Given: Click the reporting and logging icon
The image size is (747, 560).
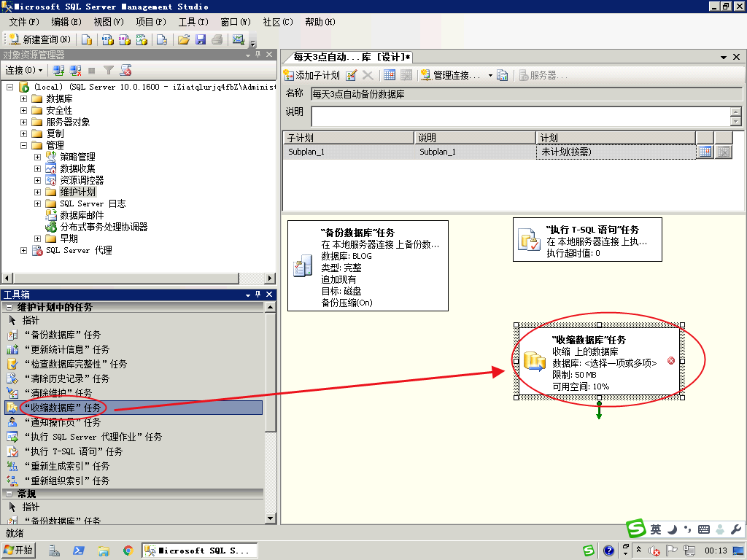Looking at the screenshot, I should click(502, 75).
